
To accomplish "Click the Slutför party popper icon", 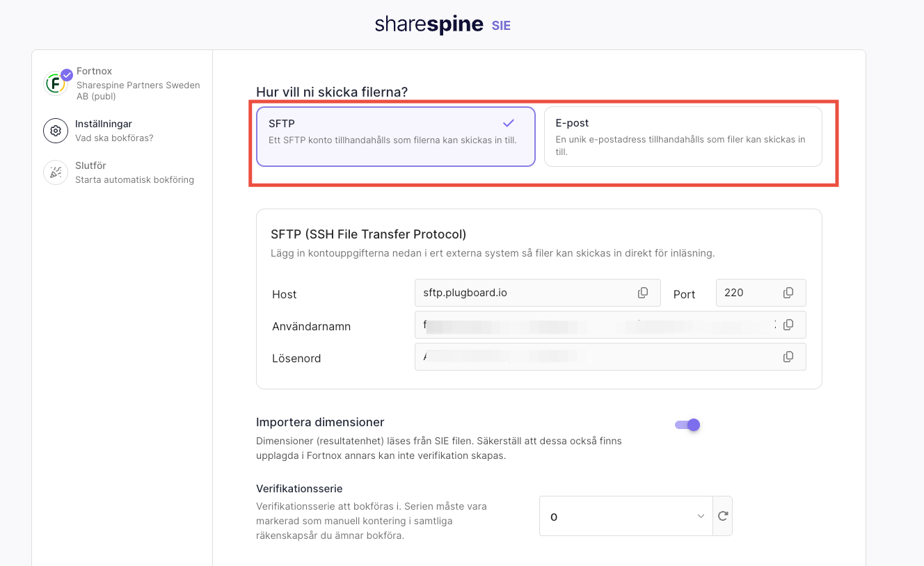I will click(56, 172).
